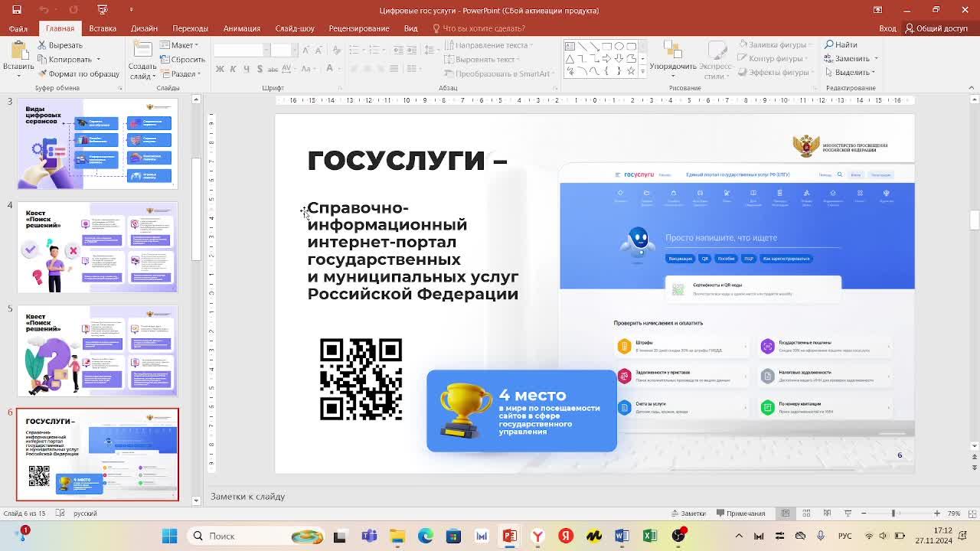Open the Рецензирование ribbon tab
This screenshot has height=551, width=980.
coord(359,28)
